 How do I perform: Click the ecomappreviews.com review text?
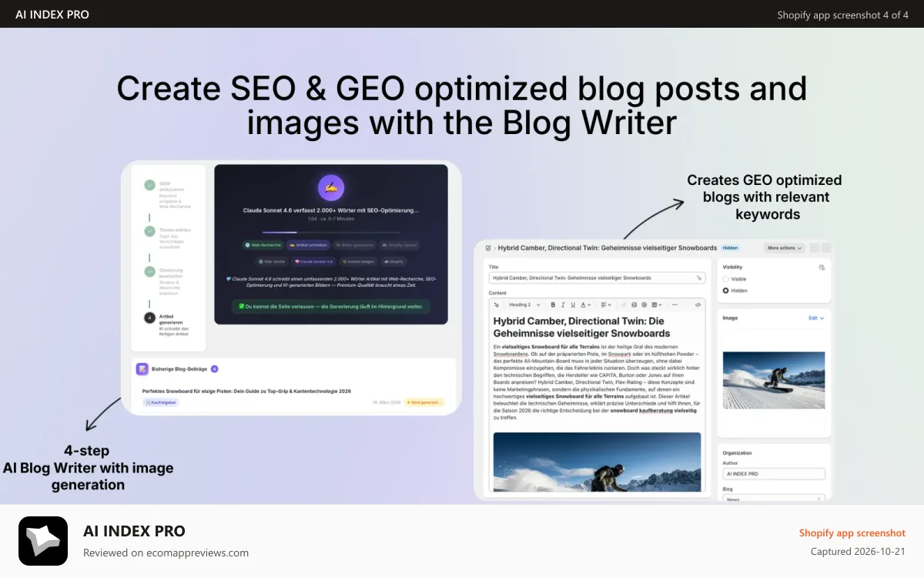point(166,553)
